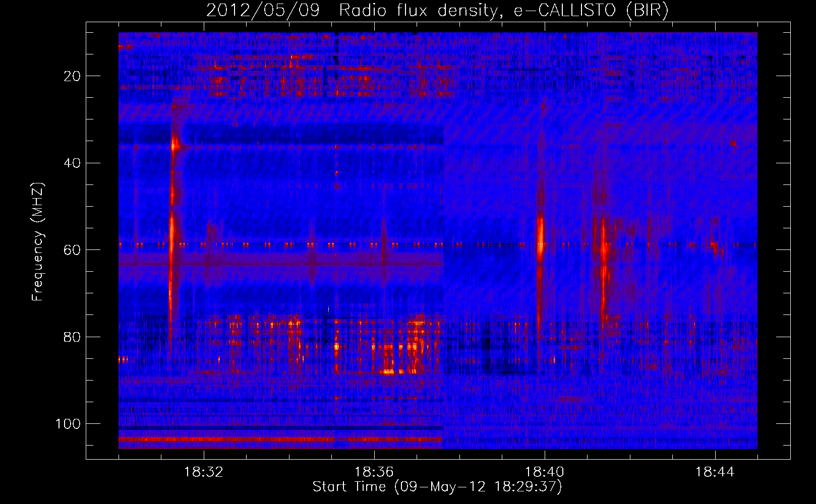Click the time tick label '18:40'
This screenshot has height=504, width=816.
tap(545, 472)
